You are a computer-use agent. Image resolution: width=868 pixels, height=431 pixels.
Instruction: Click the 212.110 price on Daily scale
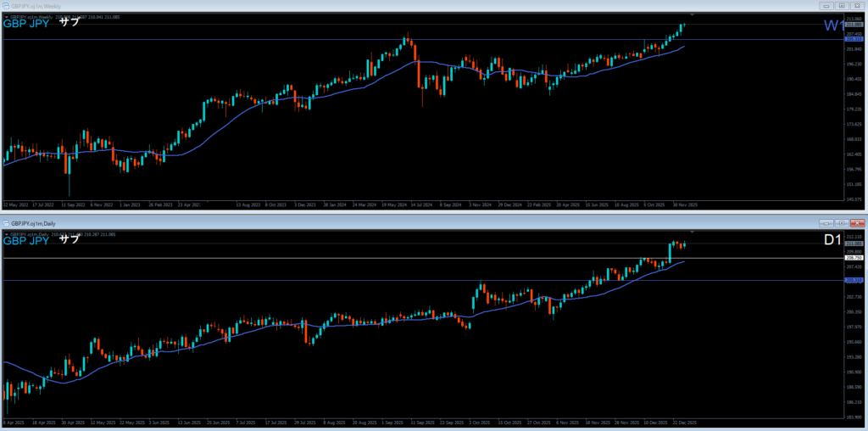pos(854,237)
